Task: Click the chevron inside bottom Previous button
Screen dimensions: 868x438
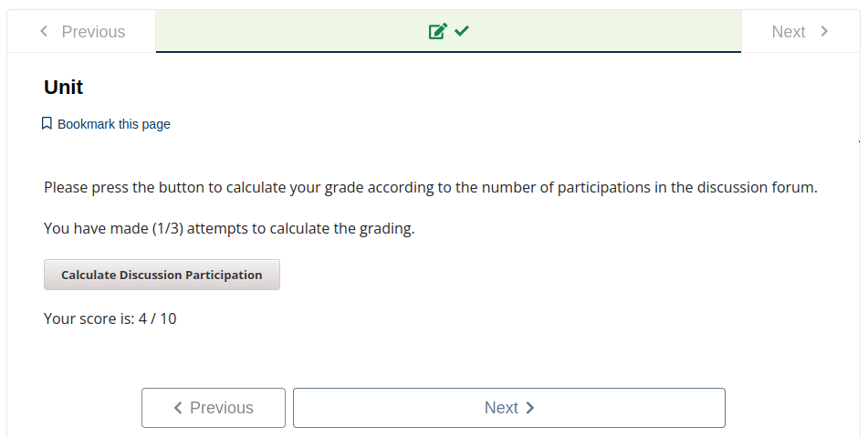Action: point(178,408)
